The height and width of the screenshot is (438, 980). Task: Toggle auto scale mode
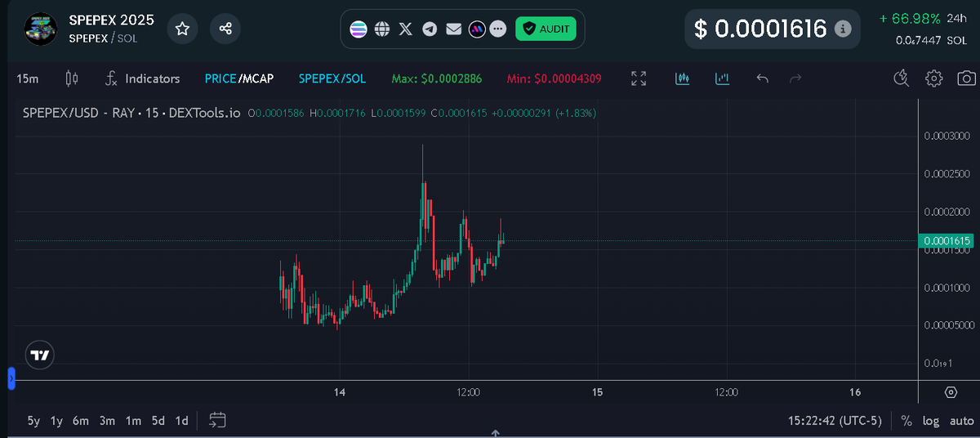coord(961,421)
